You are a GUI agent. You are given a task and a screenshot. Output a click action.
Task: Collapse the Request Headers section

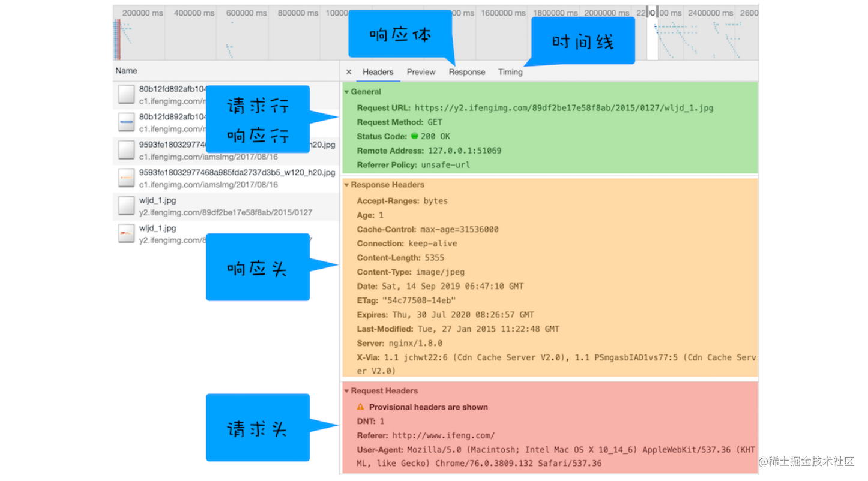click(346, 391)
